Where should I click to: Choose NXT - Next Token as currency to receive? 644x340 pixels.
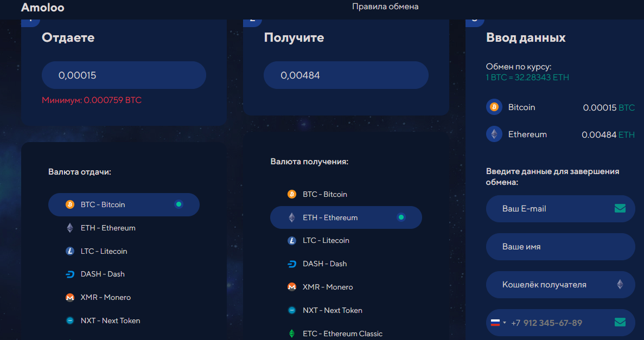[346, 310]
